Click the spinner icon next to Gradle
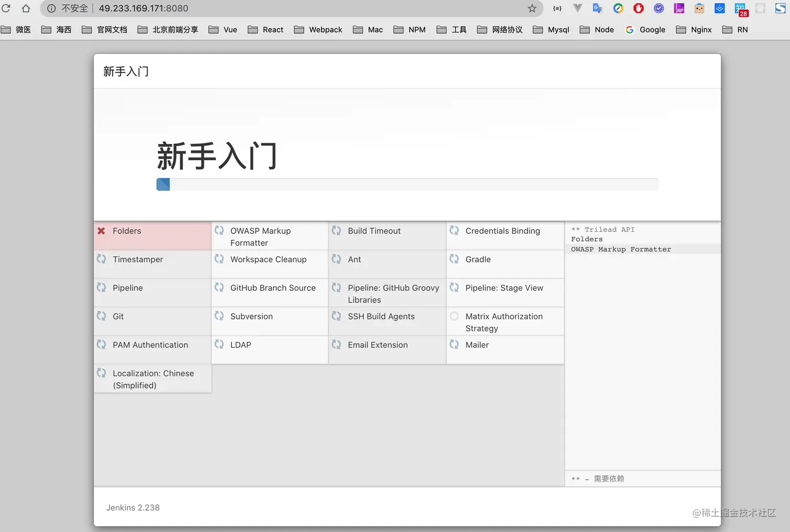This screenshot has height=532, width=790. point(454,259)
